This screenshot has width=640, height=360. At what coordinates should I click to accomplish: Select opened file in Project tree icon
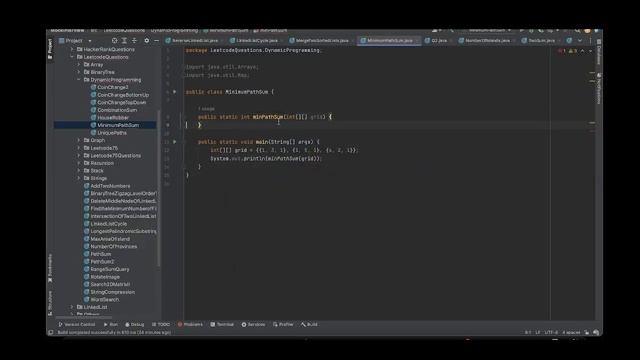point(114,41)
